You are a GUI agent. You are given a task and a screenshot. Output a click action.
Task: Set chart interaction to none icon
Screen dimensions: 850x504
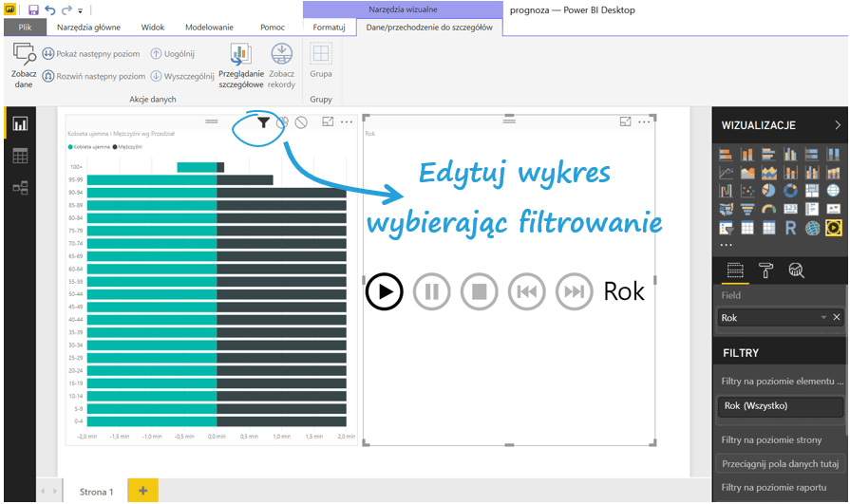click(x=301, y=122)
